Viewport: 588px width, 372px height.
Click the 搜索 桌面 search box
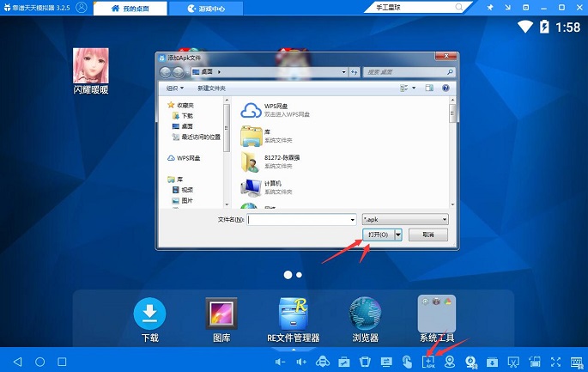tap(409, 72)
